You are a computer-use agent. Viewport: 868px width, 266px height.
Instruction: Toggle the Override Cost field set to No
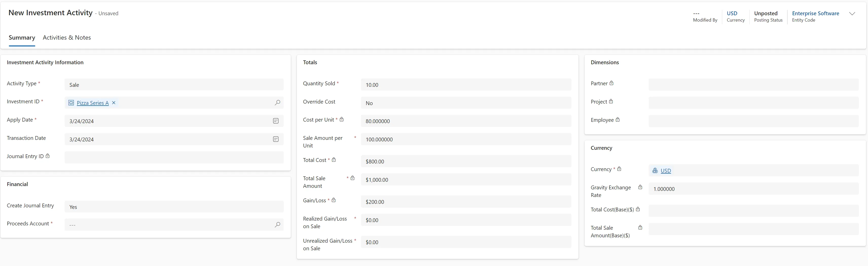466,103
